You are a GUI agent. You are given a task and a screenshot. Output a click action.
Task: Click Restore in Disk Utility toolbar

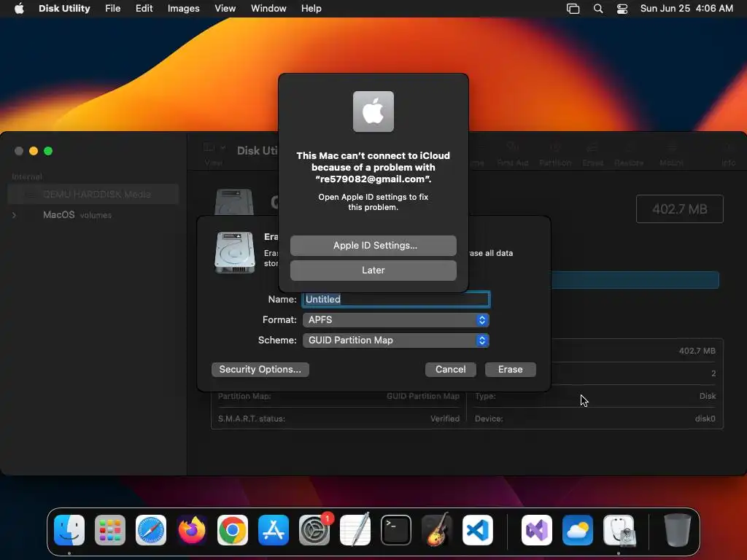click(629, 155)
